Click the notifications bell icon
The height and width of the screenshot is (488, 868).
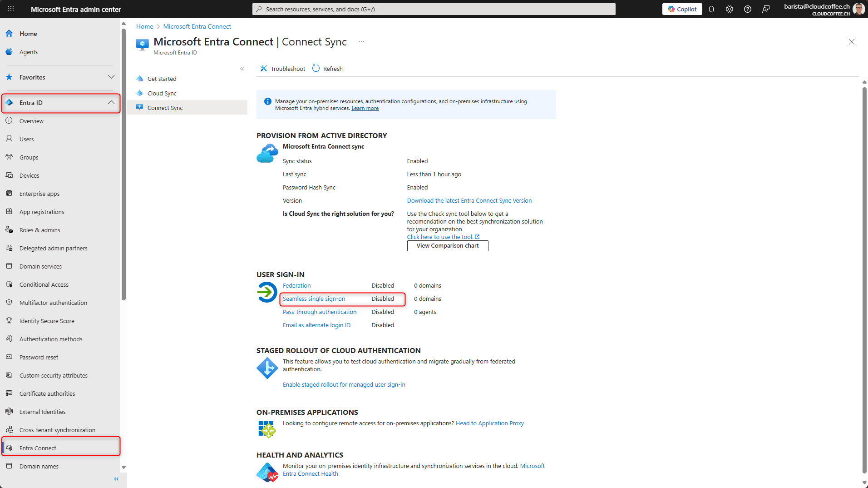coord(711,9)
